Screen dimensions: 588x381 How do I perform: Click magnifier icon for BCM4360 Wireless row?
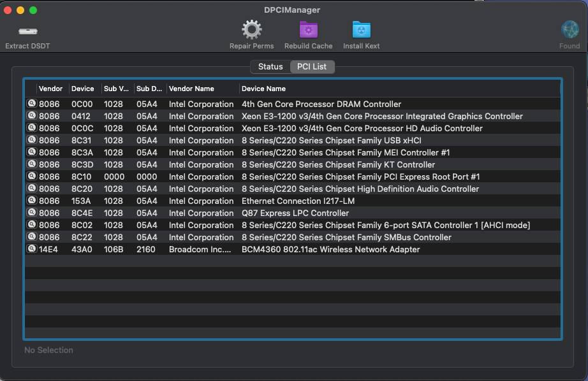coord(32,248)
